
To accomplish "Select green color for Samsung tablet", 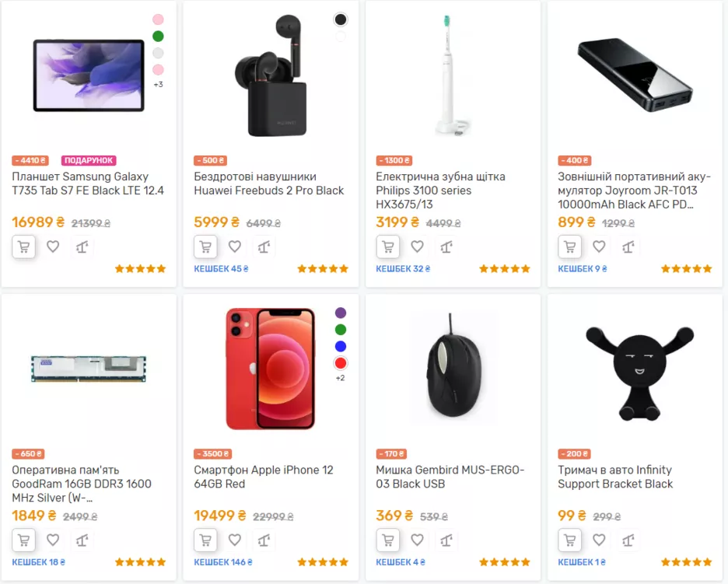I will tap(159, 37).
